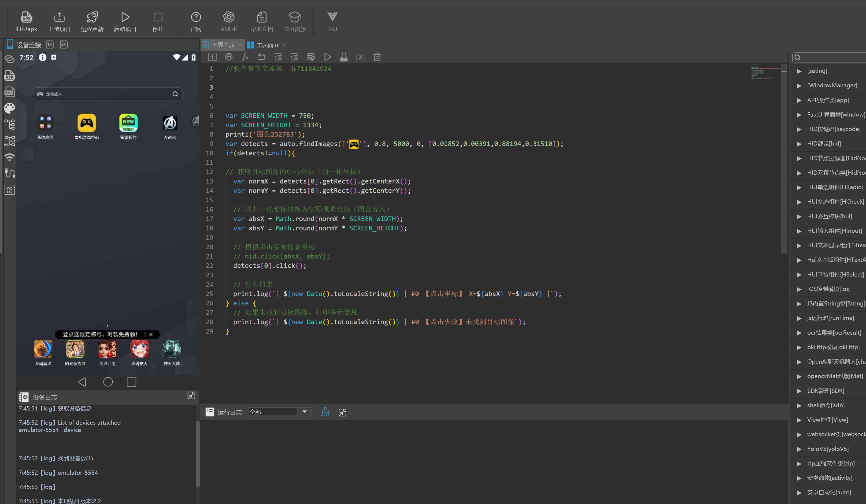Stop running via 停止 icon
The height and width of the screenshot is (504, 866).
pyautogui.click(x=158, y=17)
